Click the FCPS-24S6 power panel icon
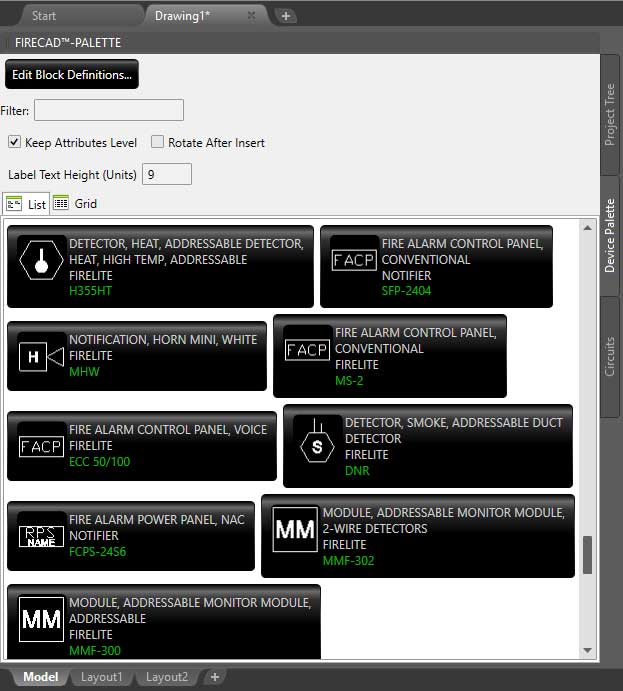This screenshot has width=623, height=691. [41, 536]
